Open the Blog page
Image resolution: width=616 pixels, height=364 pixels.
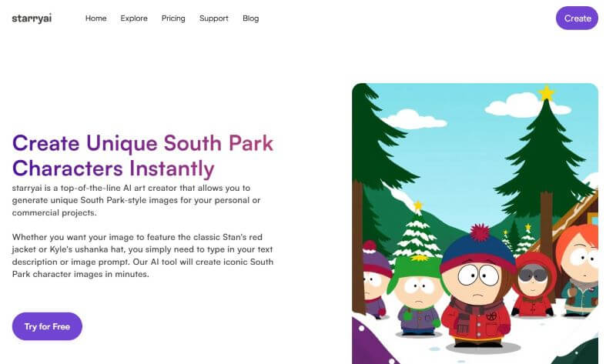251,18
